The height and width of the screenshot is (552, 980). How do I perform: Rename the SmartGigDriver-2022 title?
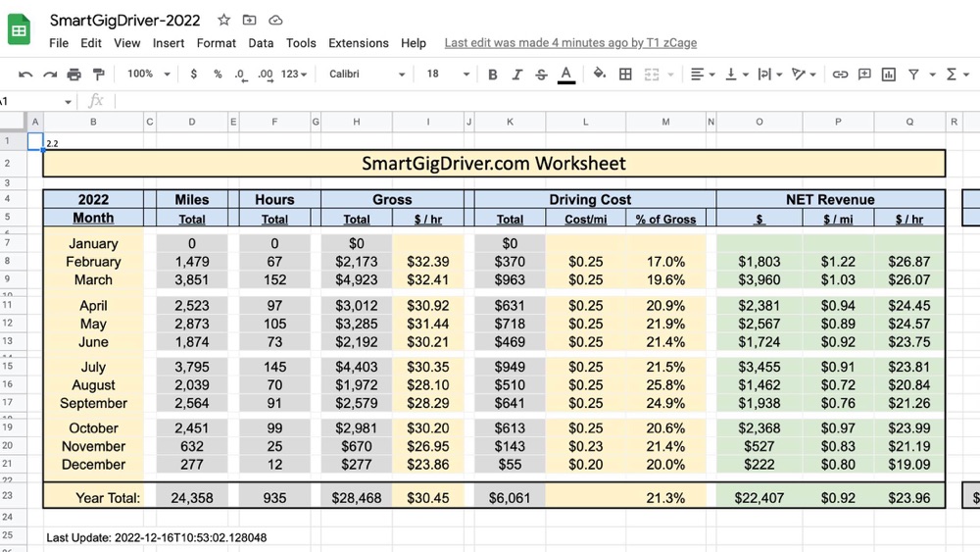point(125,20)
